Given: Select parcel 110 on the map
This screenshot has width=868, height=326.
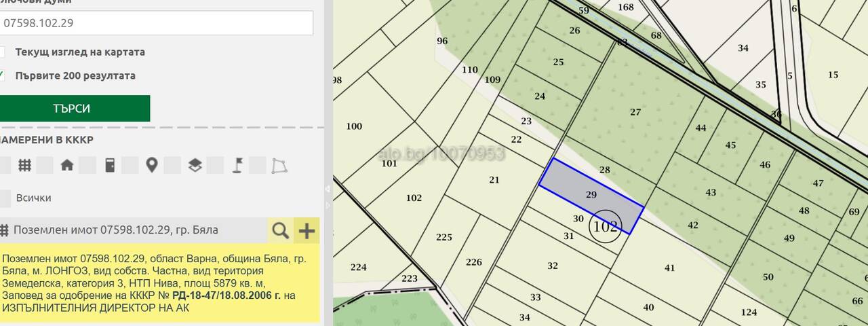Looking at the screenshot, I should (470, 70).
